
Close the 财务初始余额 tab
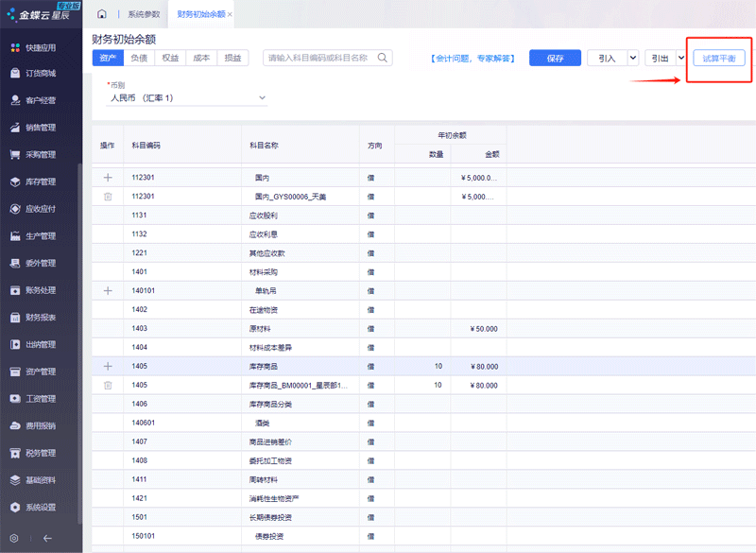tap(230, 14)
